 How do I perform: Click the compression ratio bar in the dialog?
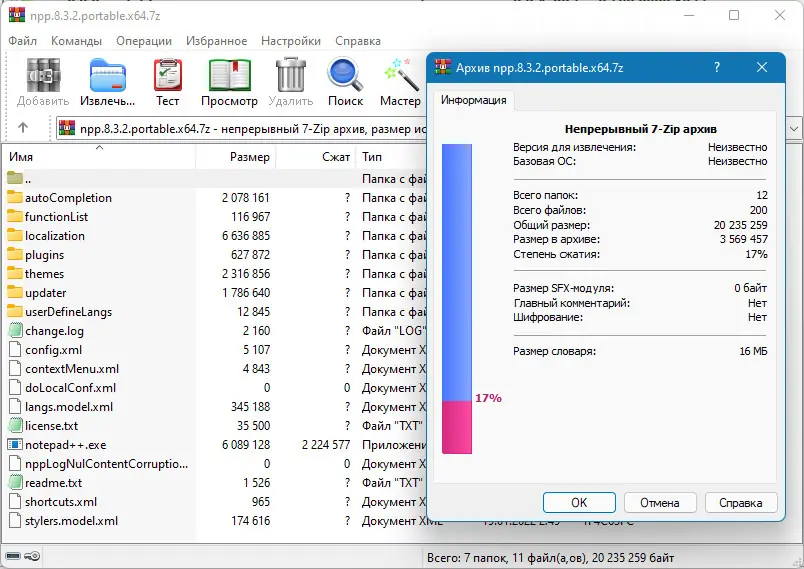(457, 299)
